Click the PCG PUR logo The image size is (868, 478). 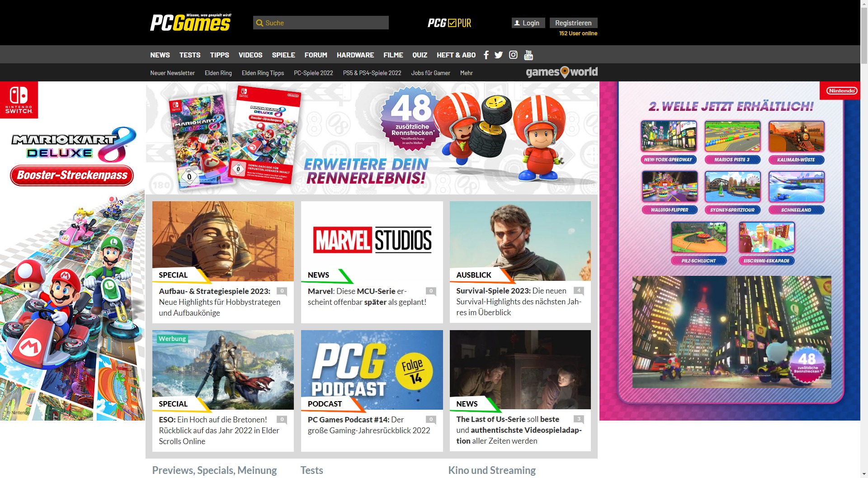coord(449,23)
